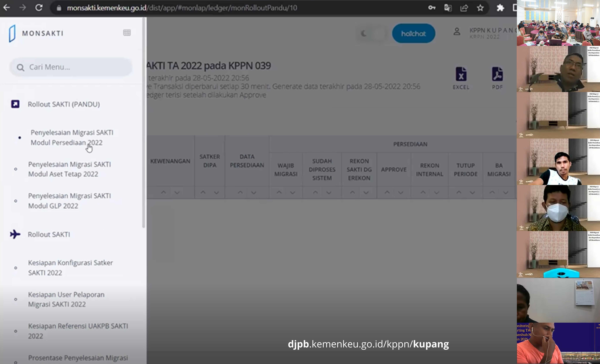The image size is (600, 364).
Task: Expand the Rollout SAKTI menu group
Action: pyautogui.click(x=49, y=234)
